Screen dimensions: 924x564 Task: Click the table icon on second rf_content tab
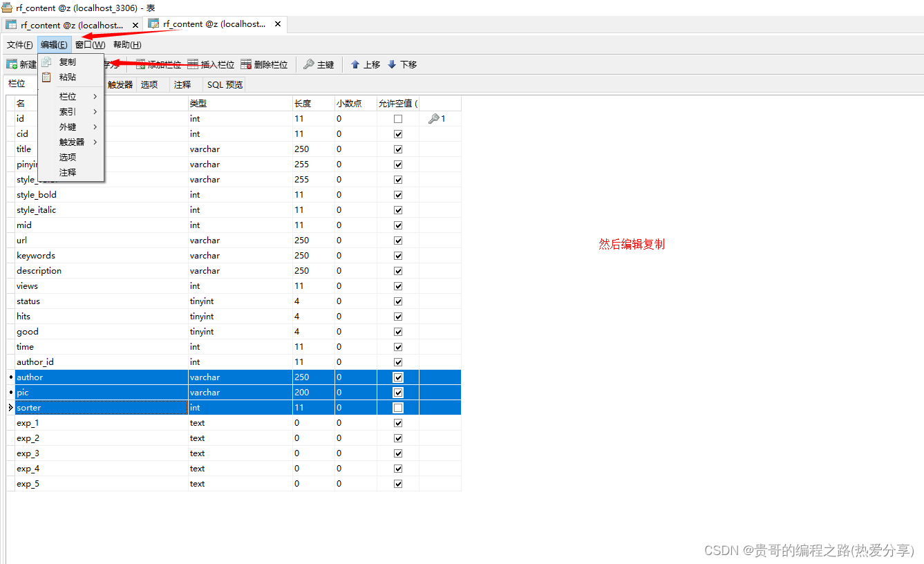pos(153,24)
